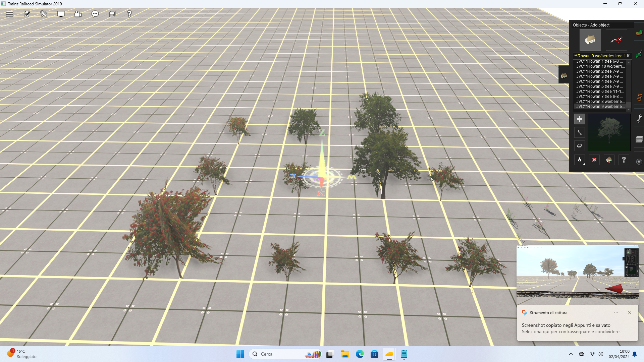The image size is (644, 362).
Task: Open File Explorer from taskbar
Action: point(345,354)
